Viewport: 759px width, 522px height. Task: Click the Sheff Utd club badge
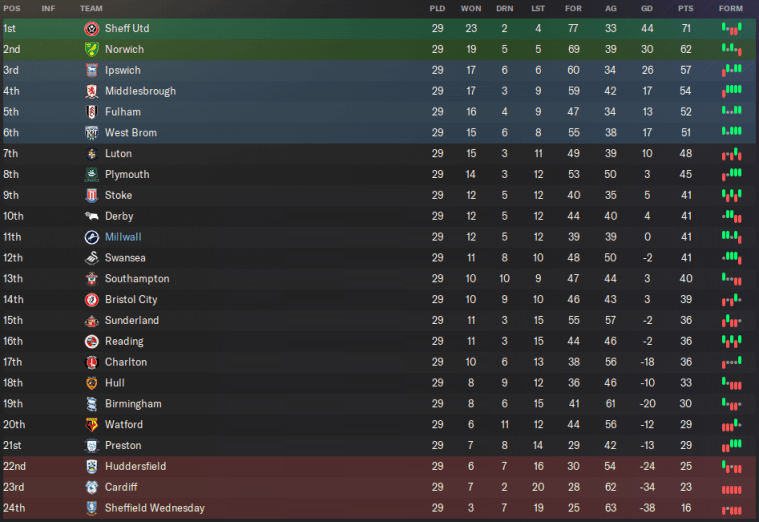pyautogui.click(x=91, y=28)
